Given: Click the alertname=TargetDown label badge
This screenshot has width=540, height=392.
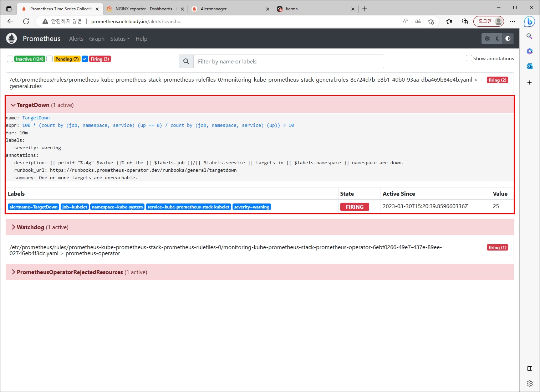Looking at the screenshot, I should point(34,207).
